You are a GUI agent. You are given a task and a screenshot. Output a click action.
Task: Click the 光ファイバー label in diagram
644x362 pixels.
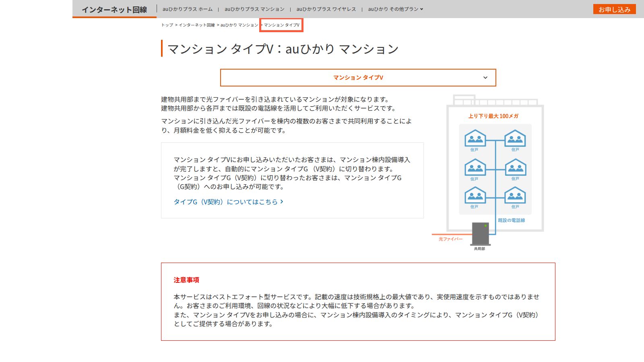click(450, 239)
